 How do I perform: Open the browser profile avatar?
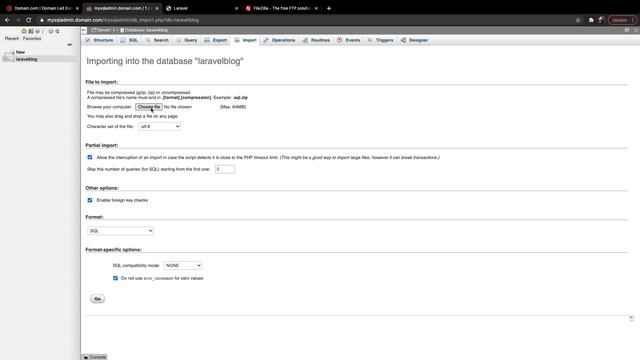[601, 20]
